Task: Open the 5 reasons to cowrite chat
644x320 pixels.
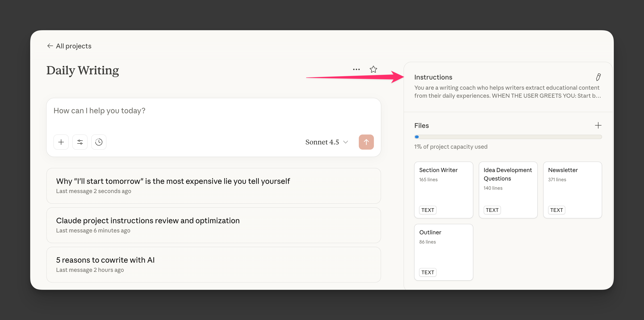Action: [213, 265]
